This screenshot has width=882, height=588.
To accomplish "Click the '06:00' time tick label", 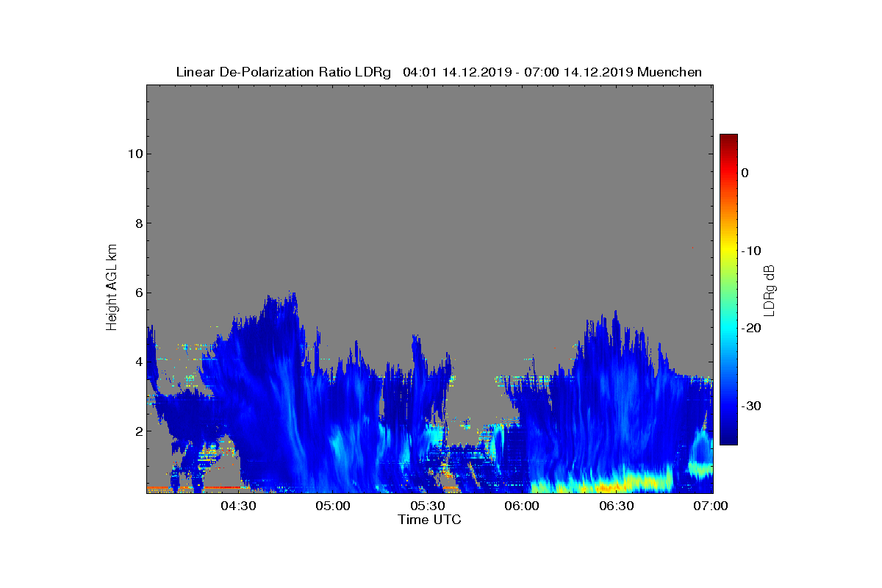I will (x=523, y=506).
